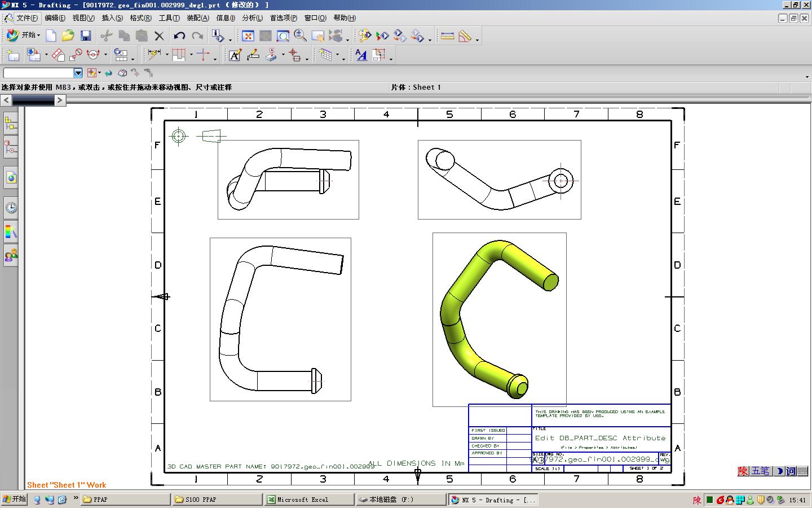The width and height of the screenshot is (812, 508).
Task: Expand the measure toolbar options arrow
Action: (x=477, y=40)
